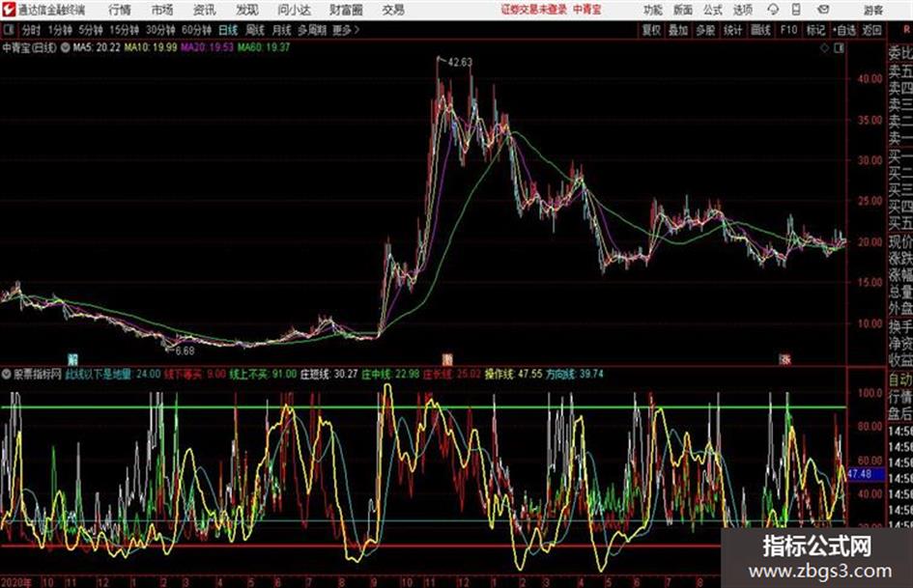
Task: Open the 选项 menu
Action: coord(742,10)
